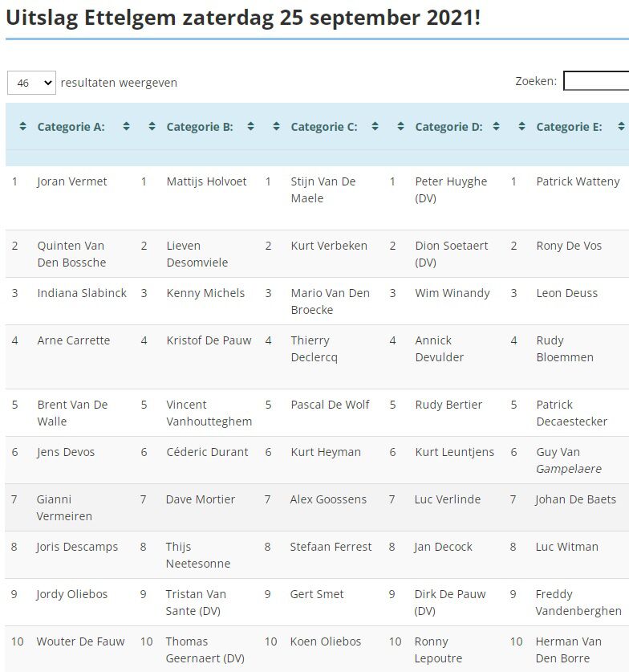Select Stefaan Ferrest

point(331,547)
